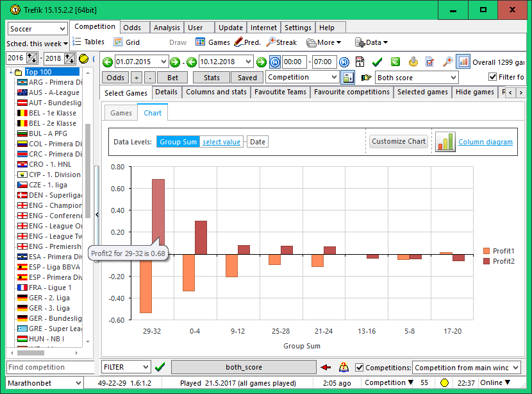Screen dimensions: 532x394
Task: Click the Streak toolbar item
Action: pos(281,42)
